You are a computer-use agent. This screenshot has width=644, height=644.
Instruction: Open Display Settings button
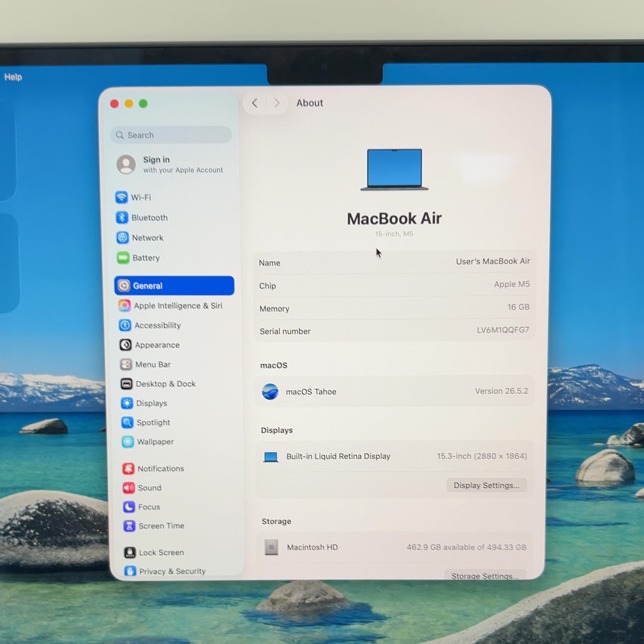[486, 485]
